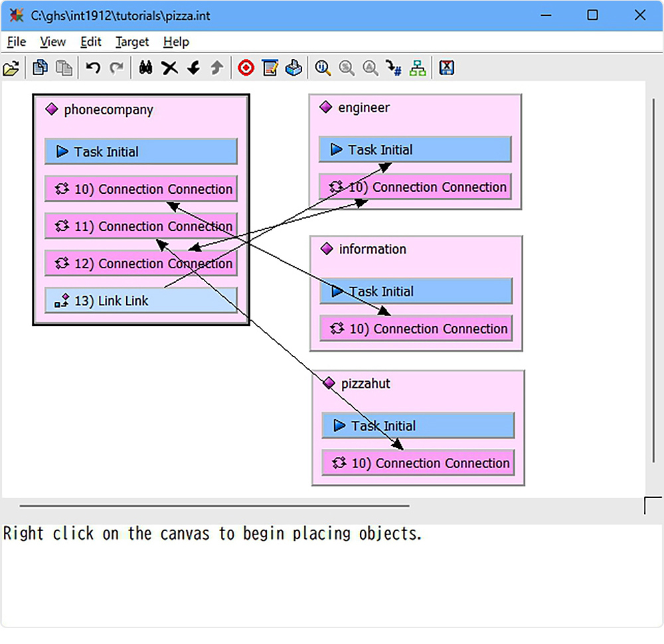Click the black down-curved arrow icon

click(x=193, y=68)
